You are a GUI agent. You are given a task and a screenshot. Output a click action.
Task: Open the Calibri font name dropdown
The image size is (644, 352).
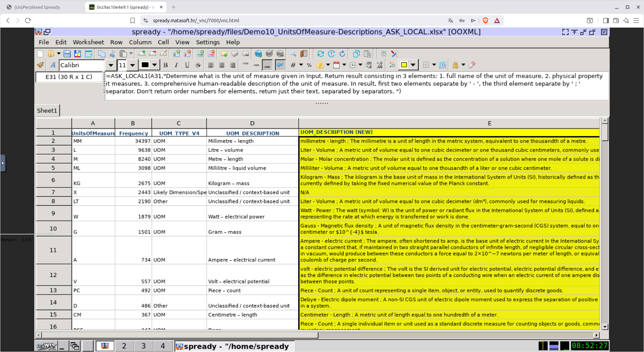111,65
